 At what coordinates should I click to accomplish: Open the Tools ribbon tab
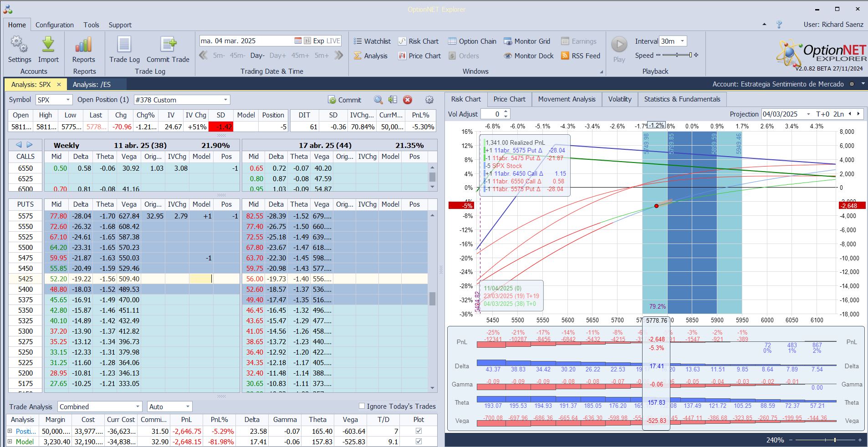click(91, 25)
